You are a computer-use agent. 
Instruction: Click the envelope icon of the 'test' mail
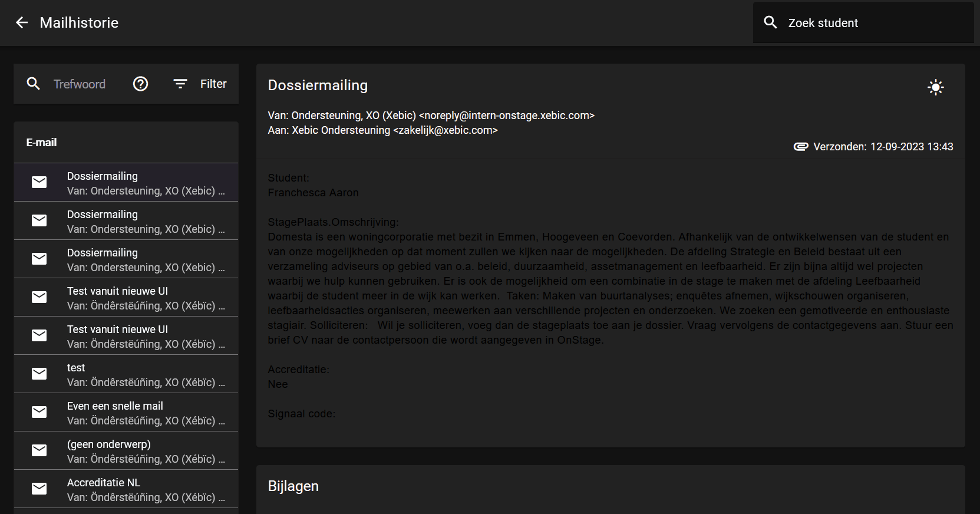pyautogui.click(x=39, y=374)
